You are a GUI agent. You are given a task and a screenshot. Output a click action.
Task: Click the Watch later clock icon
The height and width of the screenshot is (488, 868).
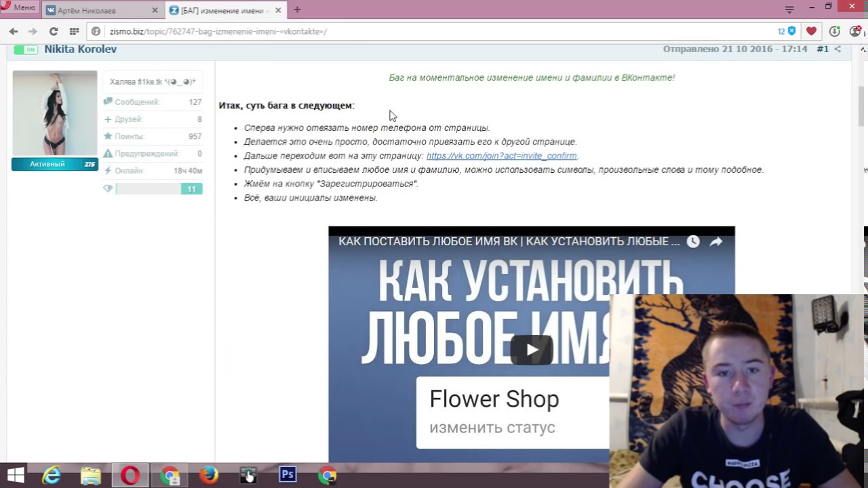coord(693,241)
